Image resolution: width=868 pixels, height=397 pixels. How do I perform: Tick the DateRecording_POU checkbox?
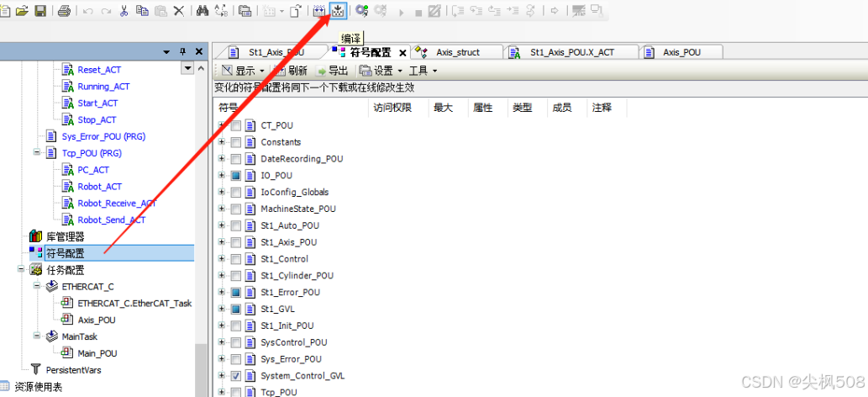pyautogui.click(x=236, y=159)
